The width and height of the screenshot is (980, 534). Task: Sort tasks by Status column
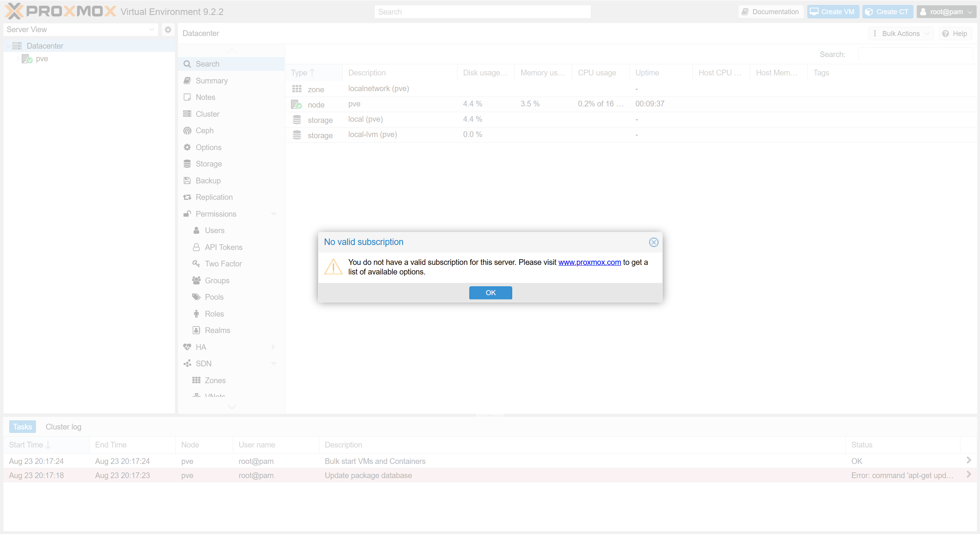tap(903, 445)
